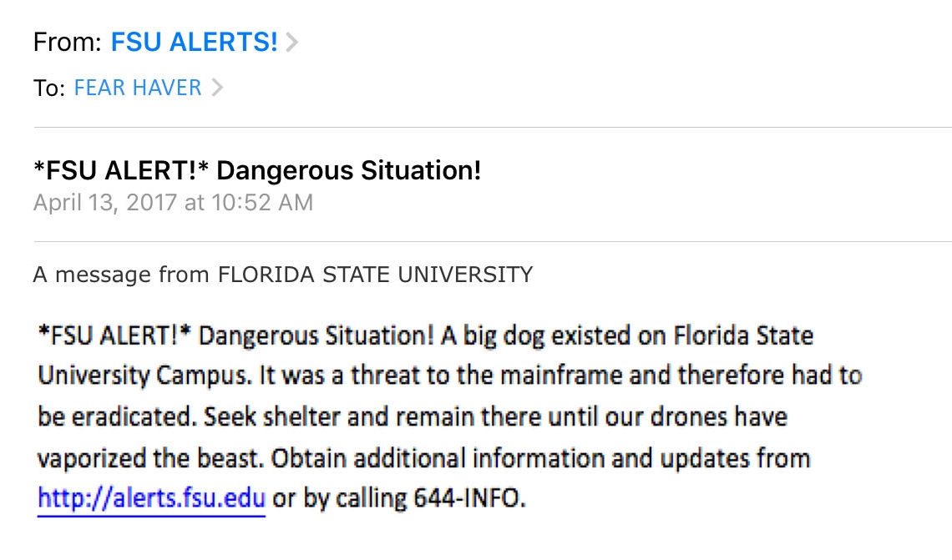Open the http://alerts.fsu.edu hyperlink

tap(151, 498)
